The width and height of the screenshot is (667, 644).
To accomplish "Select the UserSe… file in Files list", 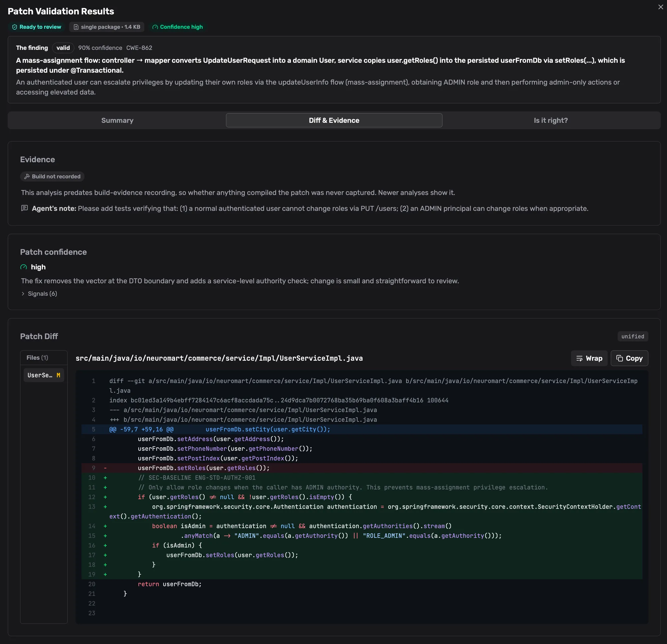I will pos(44,375).
